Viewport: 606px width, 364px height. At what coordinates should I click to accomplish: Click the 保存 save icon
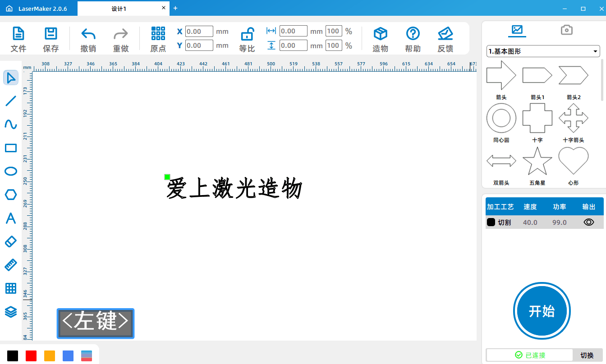coord(50,39)
